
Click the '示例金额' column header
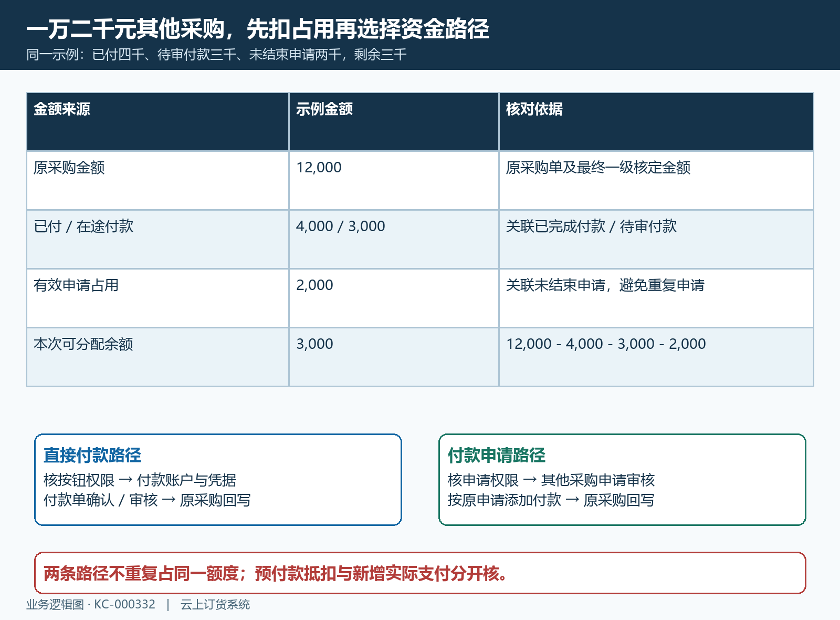[394, 122]
